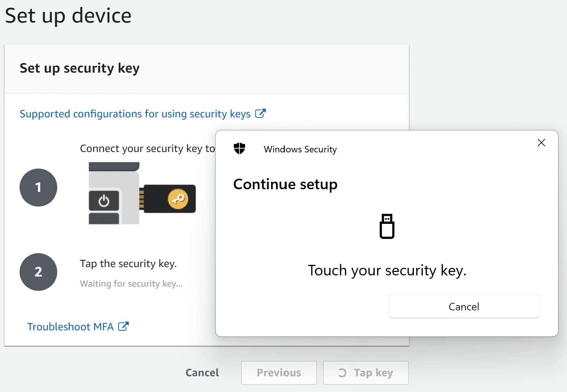567x392 pixels.
Task: Click the Windows Security shield icon
Action: tap(239, 149)
